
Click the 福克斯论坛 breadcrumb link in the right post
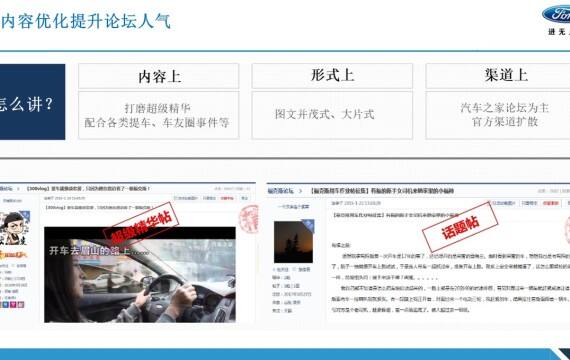tap(281, 191)
